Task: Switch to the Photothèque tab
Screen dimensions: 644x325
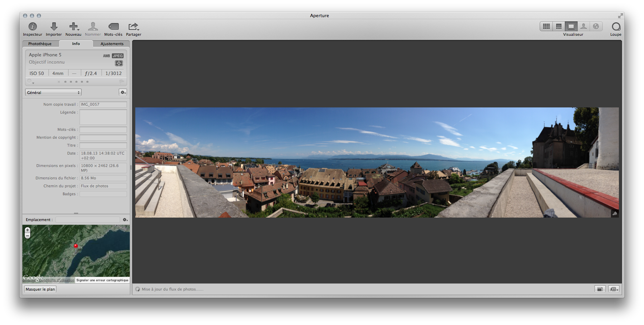Action: tap(40, 44)
